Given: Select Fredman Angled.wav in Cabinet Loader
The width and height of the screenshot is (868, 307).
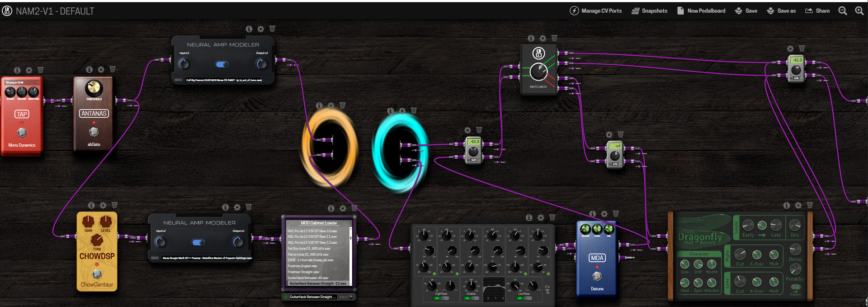Looking at the screenshot, I should point(318,266).
